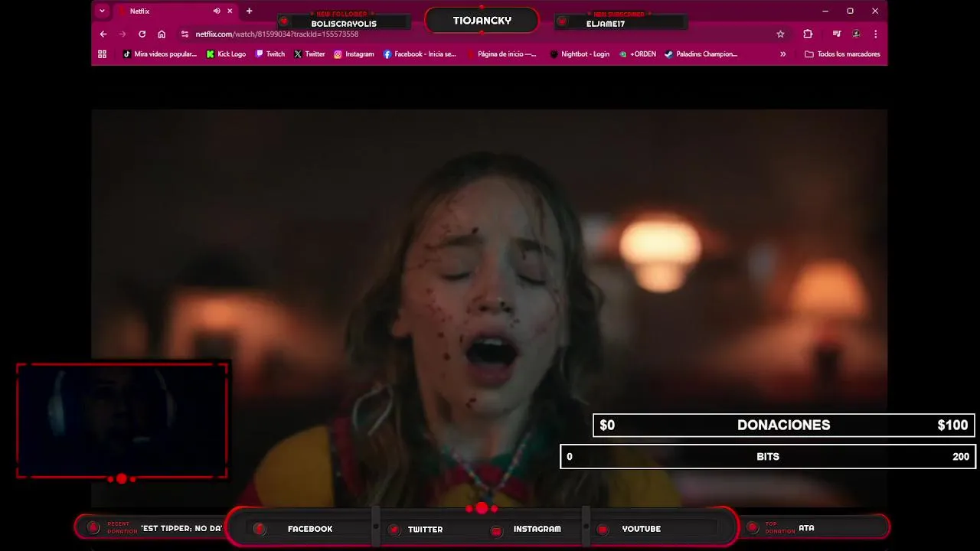This screenshot has width=980, height=551.
Task: Open the Twitch bookmark
Action: coord(269,54)
